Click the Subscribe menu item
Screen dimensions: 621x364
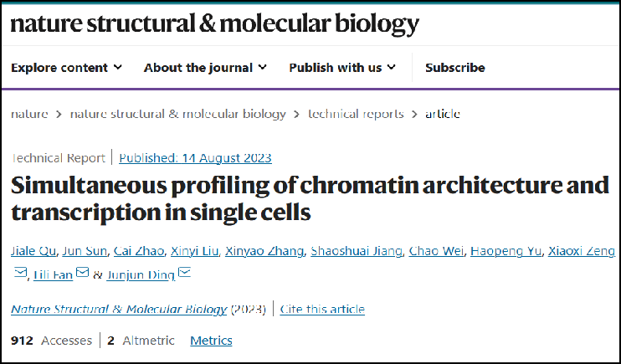(x=454, y=68)
